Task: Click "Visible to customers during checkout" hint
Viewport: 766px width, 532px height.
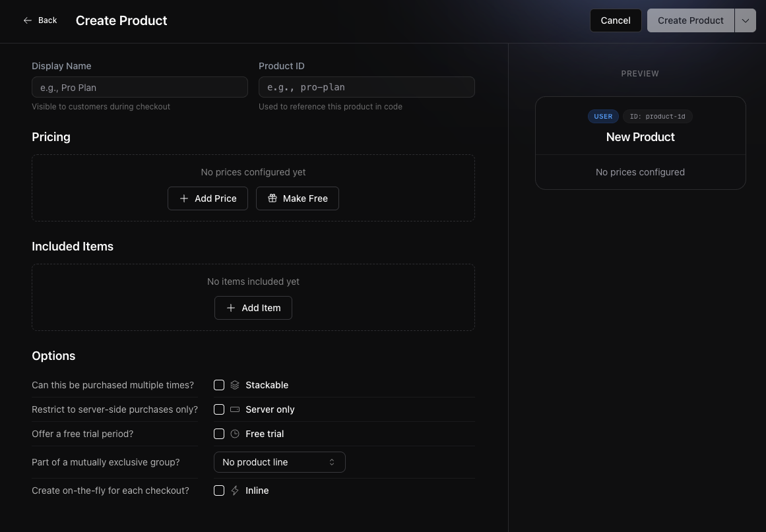Action: [x=101, y=106]
